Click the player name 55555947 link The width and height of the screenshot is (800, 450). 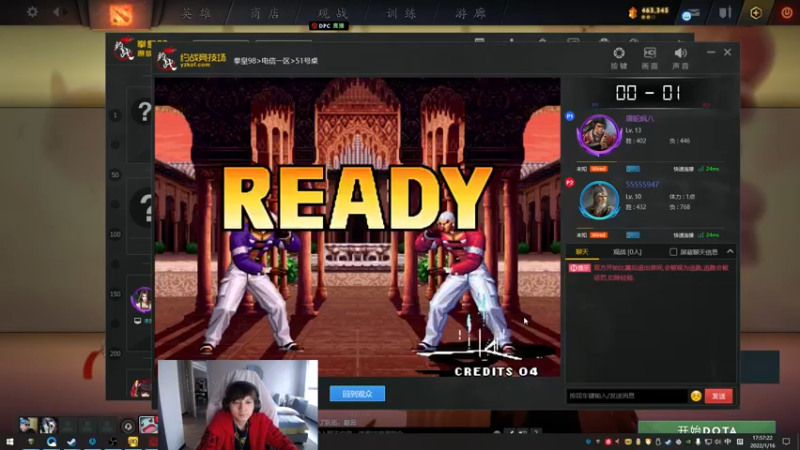point(642,184)
